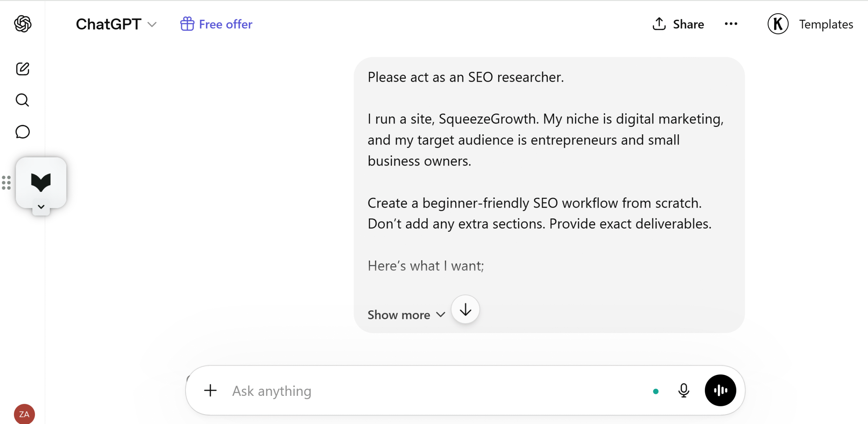
Task: Click the floating fox extension widget
Action: click(x=41, y=182)
